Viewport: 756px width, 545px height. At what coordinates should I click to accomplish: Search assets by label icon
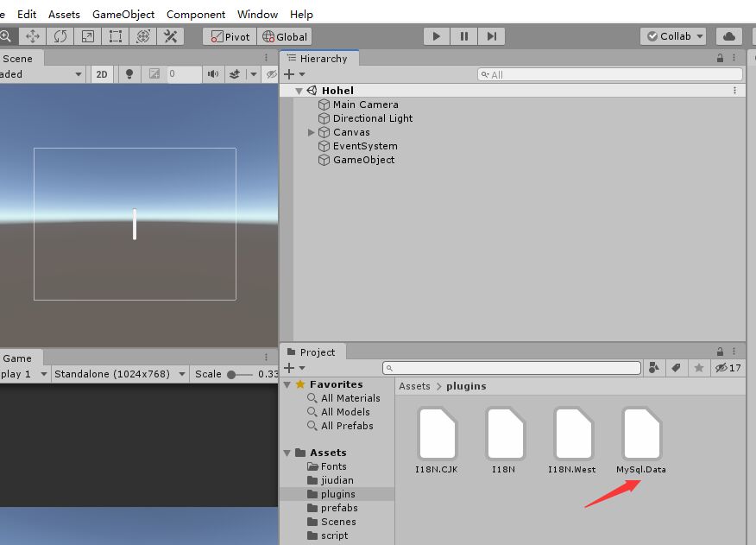point(677,368)
